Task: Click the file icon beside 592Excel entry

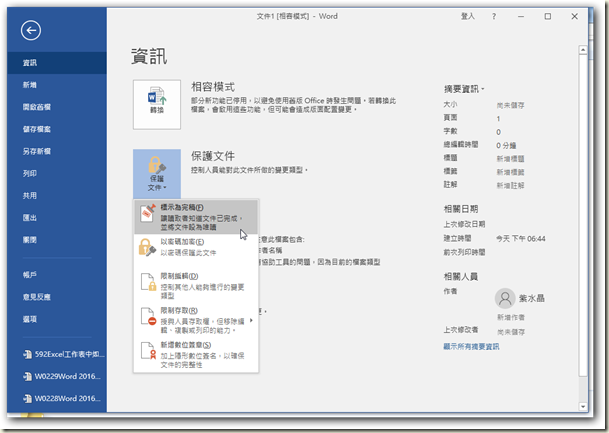Action: 27,354
